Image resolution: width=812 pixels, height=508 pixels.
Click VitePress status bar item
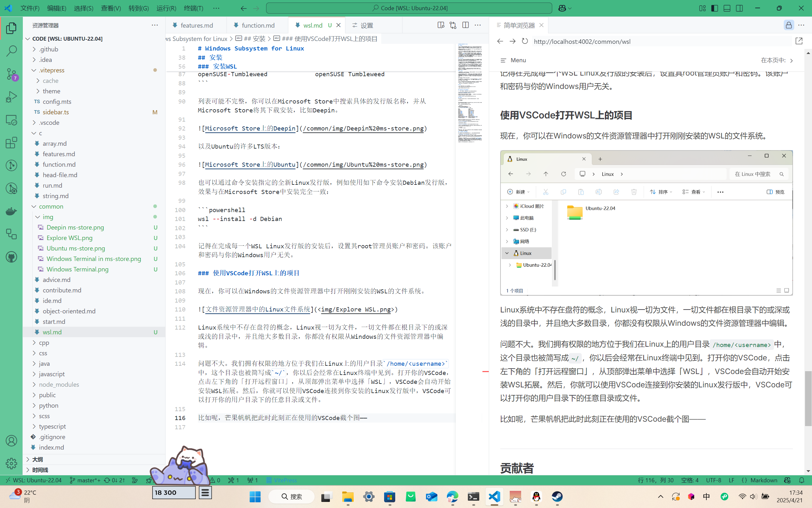coord(282,480)
